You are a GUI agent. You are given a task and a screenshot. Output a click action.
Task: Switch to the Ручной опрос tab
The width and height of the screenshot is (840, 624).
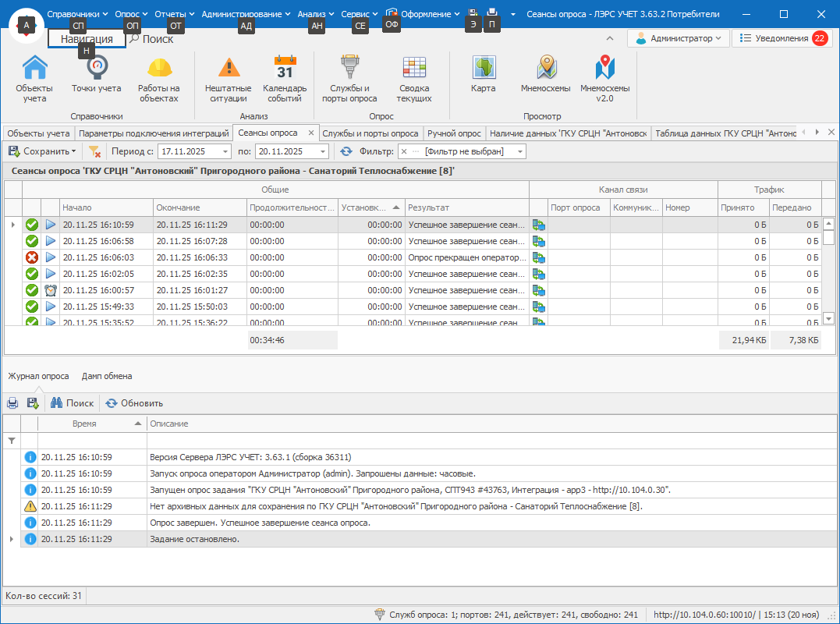click(454, 133)
